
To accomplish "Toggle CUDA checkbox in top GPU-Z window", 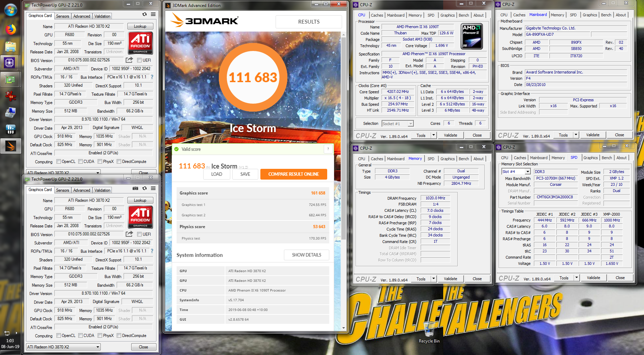I will (80, 162).
